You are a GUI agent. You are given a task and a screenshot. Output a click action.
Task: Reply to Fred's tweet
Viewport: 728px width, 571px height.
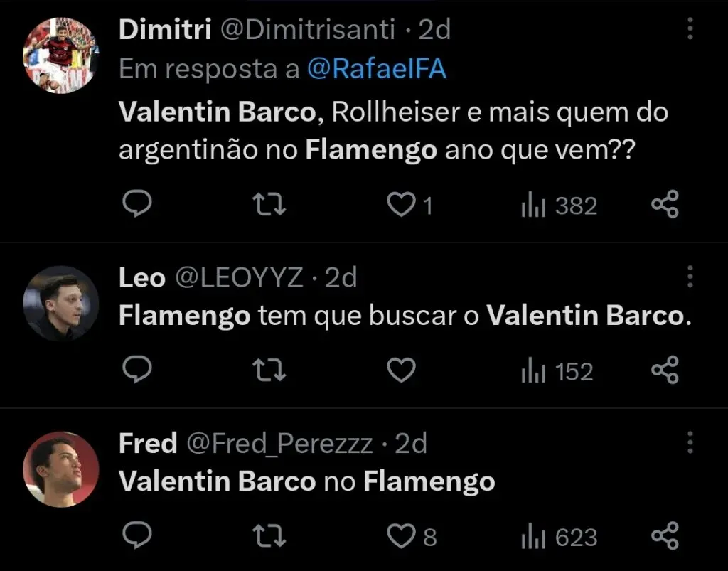(135, 536)
